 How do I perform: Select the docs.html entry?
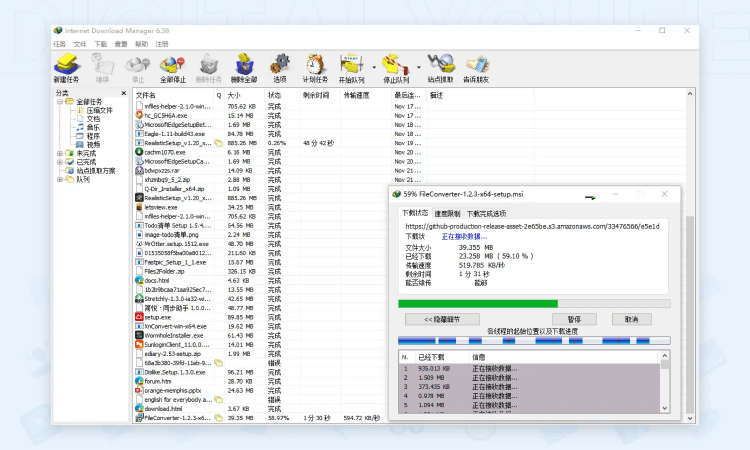pos(157,280)
